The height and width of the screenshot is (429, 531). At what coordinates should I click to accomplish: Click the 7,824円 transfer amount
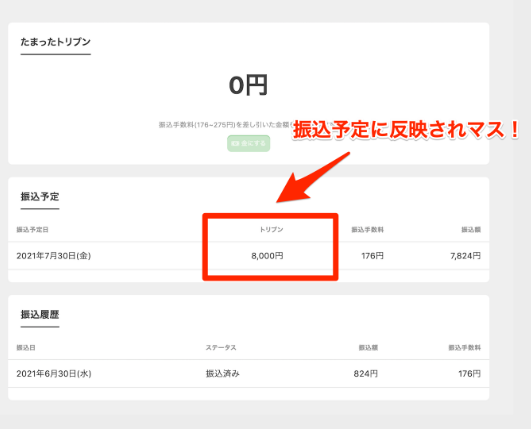(x=465, y=256)
